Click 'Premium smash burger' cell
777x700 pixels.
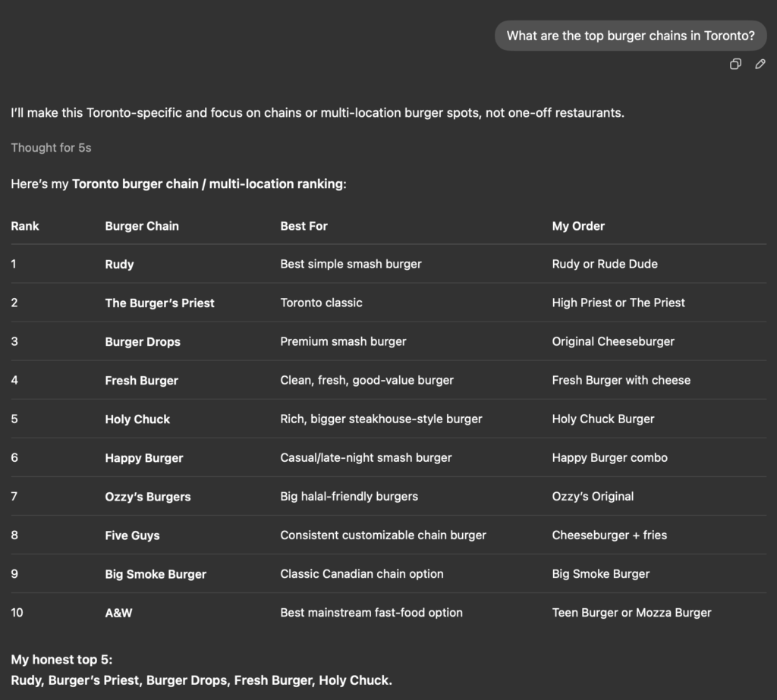point(343,341)
